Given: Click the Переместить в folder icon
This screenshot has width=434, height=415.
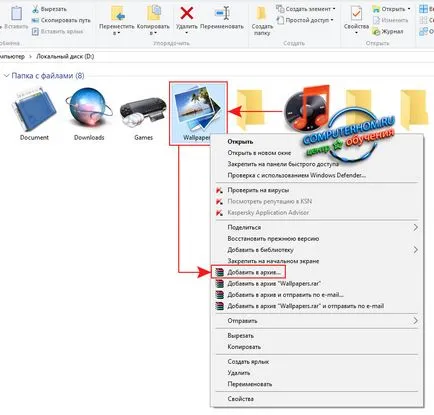Looking at the screenshot, I should pyautogui.click(x=117, y=13).
